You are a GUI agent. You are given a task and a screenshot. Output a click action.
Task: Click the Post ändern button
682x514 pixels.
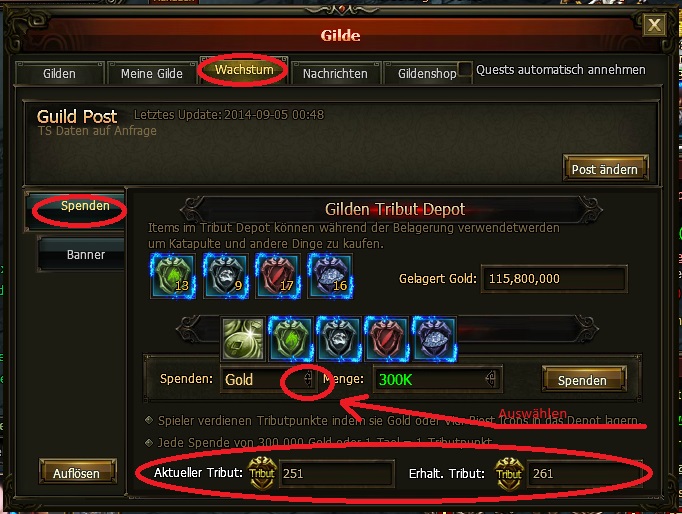point(605,169)
